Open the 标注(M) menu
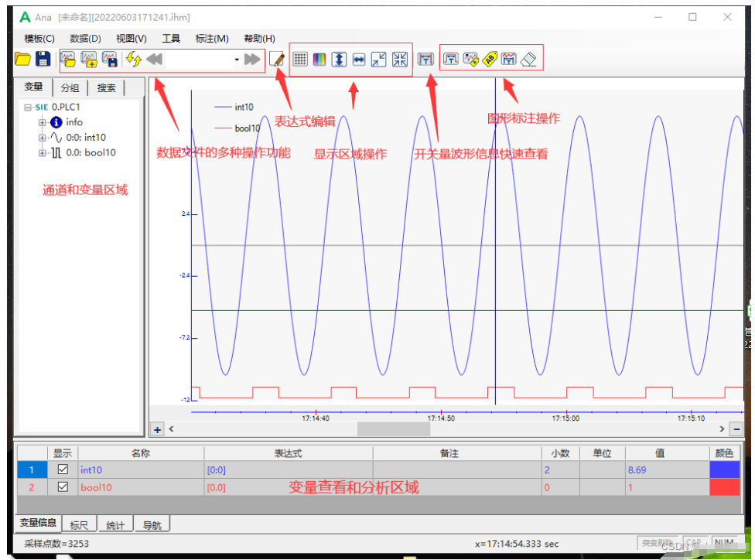Viewport: 755px width, 560px height. tap(212, 39)
